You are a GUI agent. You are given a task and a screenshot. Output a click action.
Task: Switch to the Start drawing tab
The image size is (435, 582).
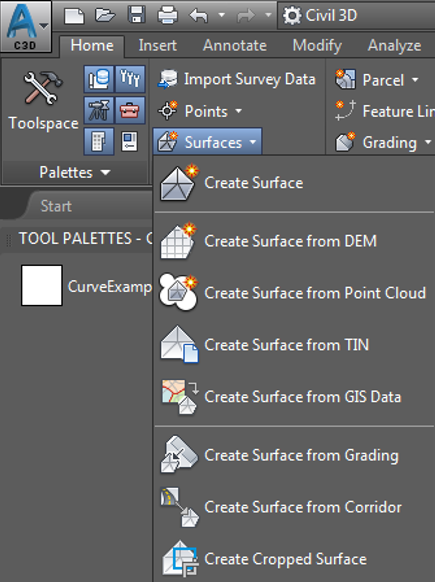[x=56, y=206]
